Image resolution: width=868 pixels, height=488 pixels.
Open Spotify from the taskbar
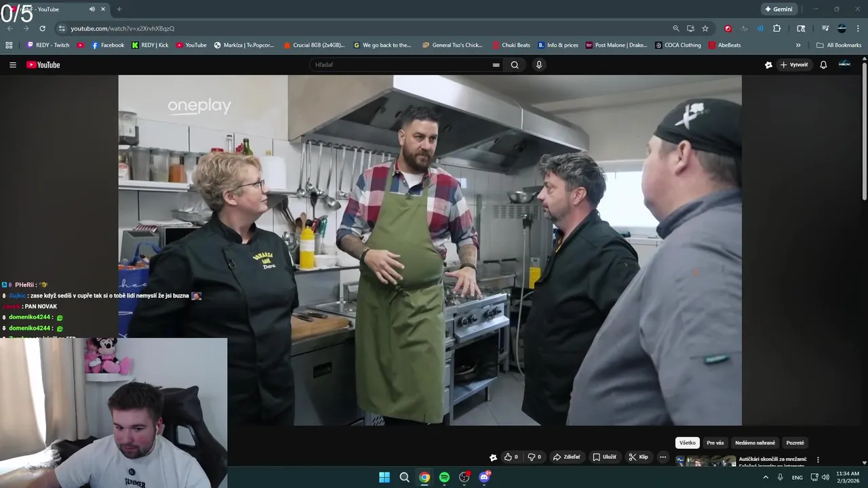(444, 477)
